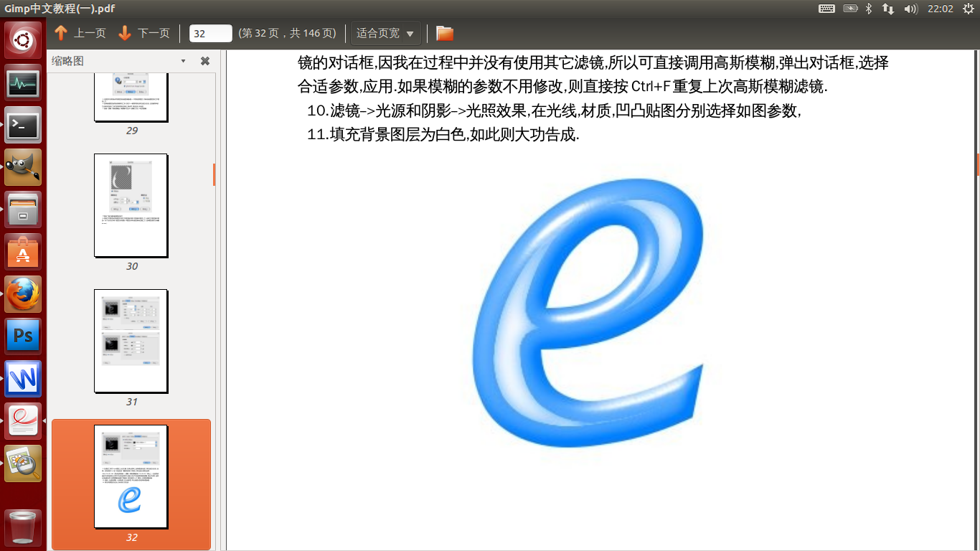Open the Trash in launcher
Viewport: 980px width, 551px height.
tap(23, 528)
